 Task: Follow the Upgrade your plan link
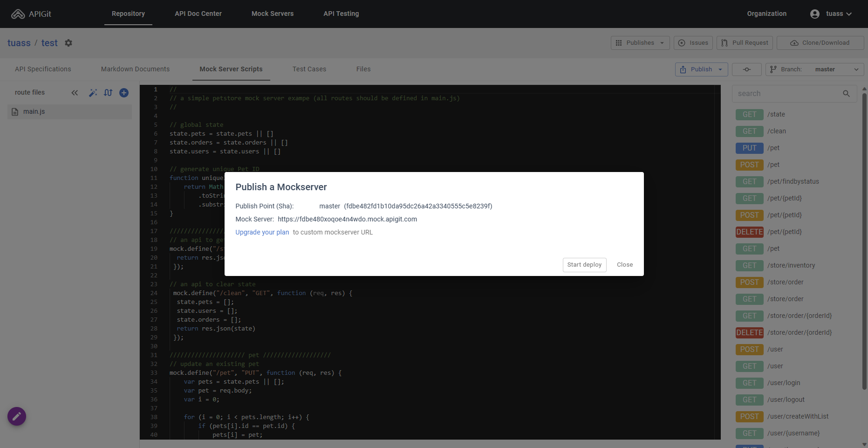coord(262,233)
